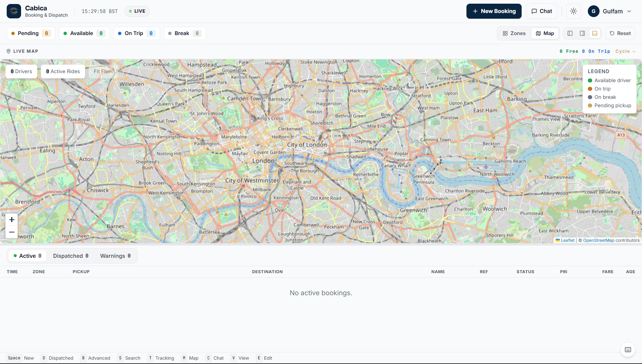The image size is (642, 364).
Task: Click the S Search shortcut hint
Action: pos(129,358)
